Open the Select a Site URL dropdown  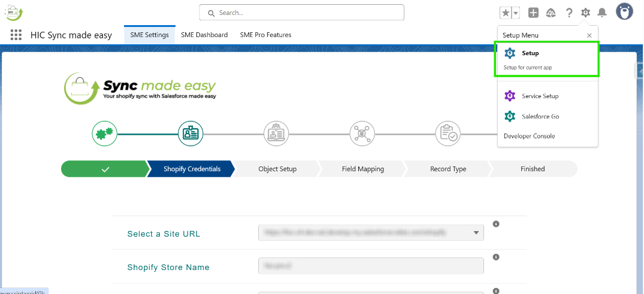pyautogui.click(x=371, y=232)
